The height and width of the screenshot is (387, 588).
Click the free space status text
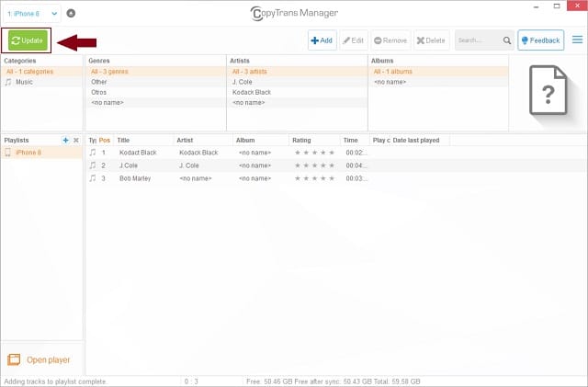(x=333, y=381)
